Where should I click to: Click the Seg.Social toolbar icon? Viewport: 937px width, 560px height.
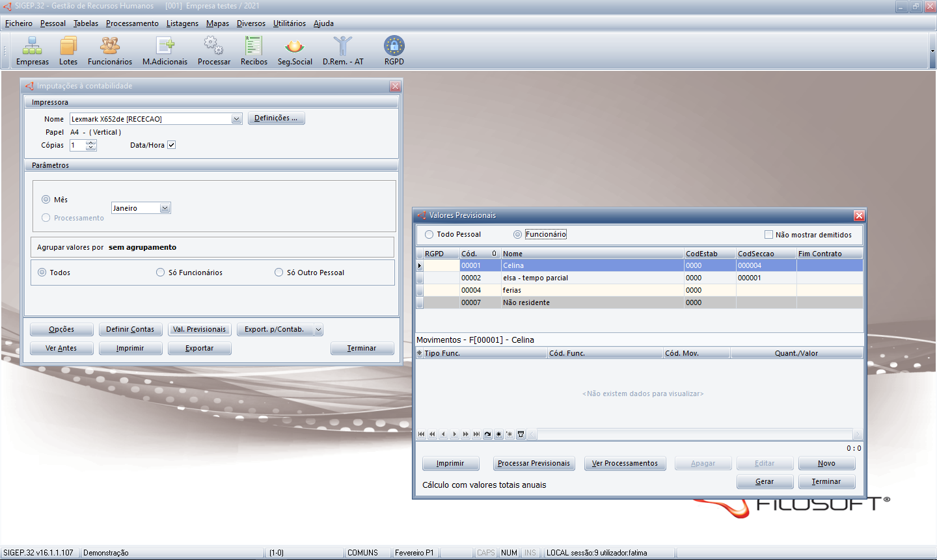295,51
